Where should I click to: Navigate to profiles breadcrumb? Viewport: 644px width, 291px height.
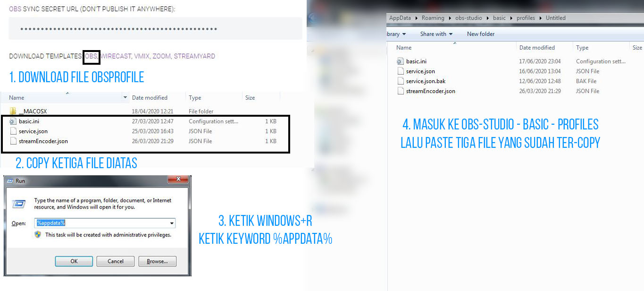click(526, 18)
